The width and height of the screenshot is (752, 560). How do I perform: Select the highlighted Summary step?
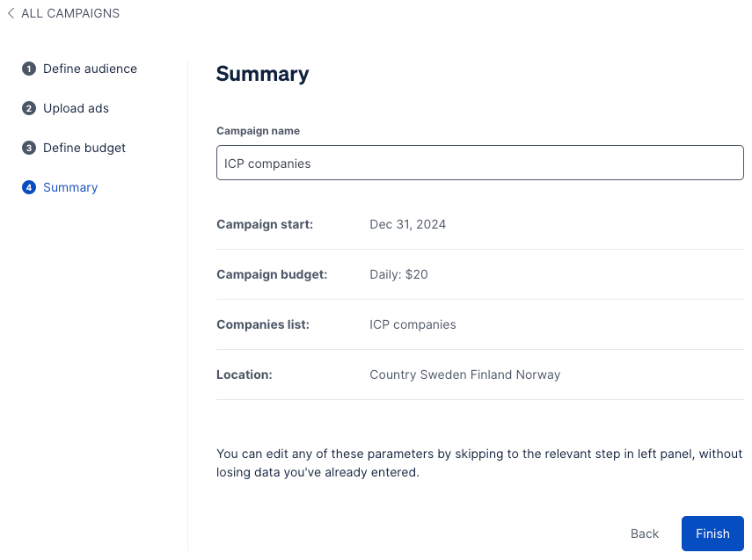70,187
